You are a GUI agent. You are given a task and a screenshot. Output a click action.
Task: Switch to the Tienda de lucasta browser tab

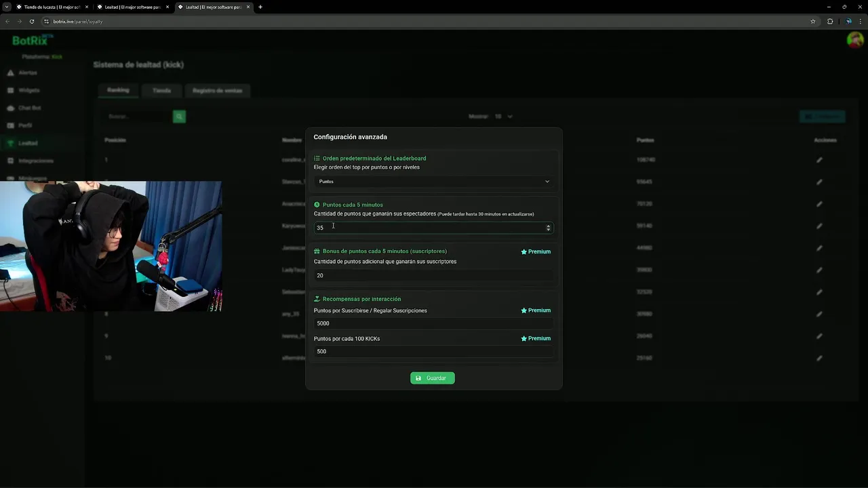click(52, 7)
